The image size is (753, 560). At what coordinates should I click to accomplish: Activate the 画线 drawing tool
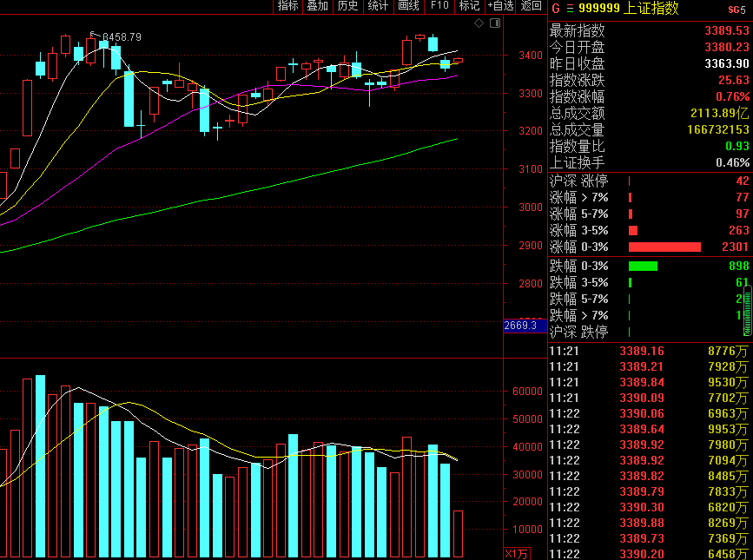[x=409, y=6]
